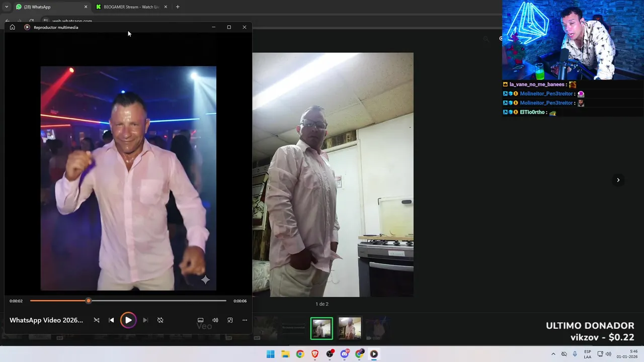This screenshot has height=362, width=644.
Task: Click the microphone tray icon
Action: pos(575,354)
